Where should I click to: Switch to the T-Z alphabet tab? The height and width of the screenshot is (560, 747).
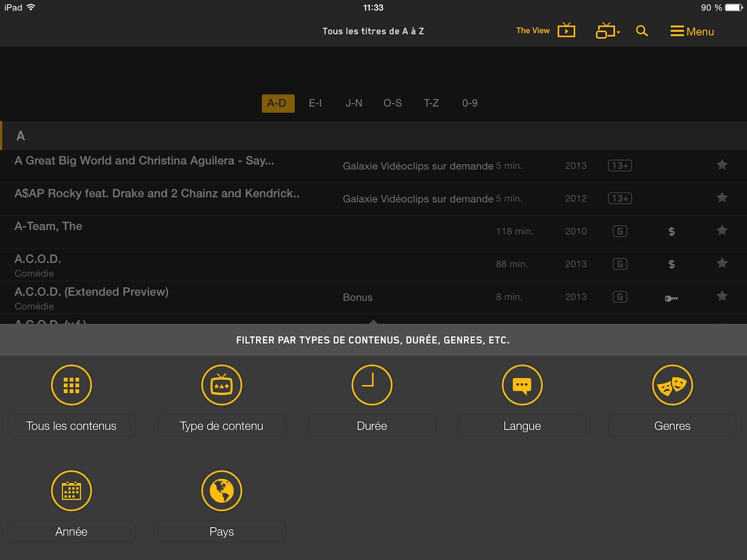pos(431,103)
